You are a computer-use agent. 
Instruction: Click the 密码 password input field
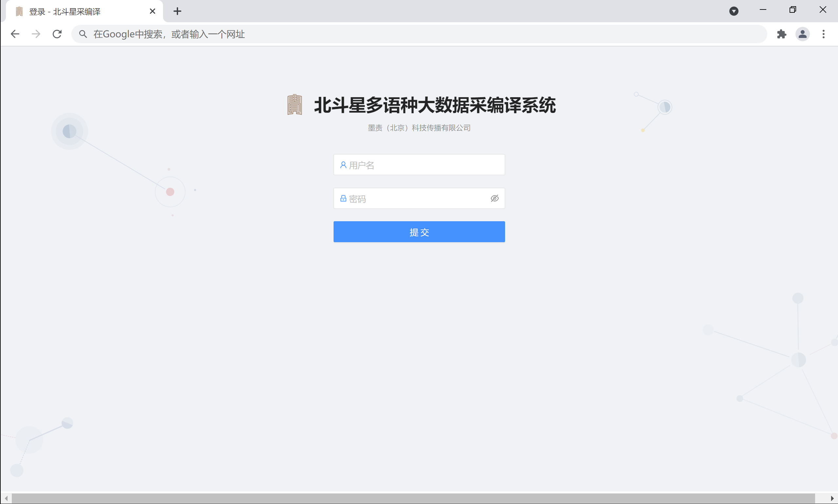pos(419,198)
